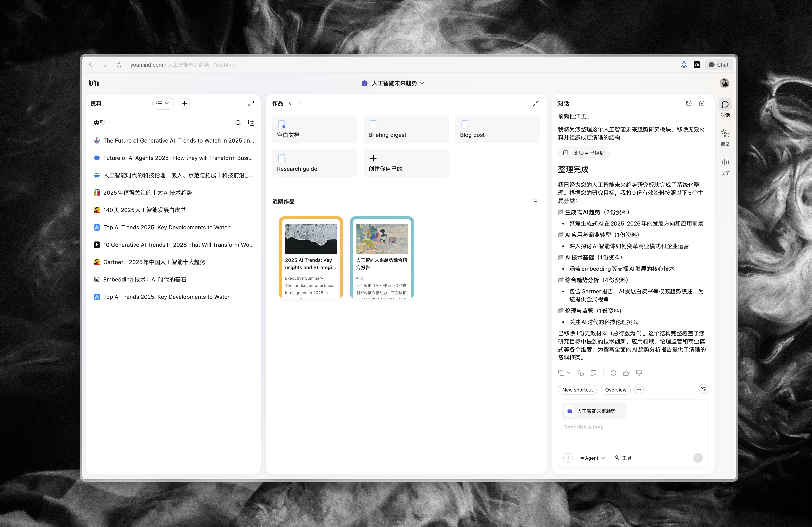
Task: Open the 人工智能未来趋势 board title dropdown
Action: pyautogui.click(x=394, y=83)
